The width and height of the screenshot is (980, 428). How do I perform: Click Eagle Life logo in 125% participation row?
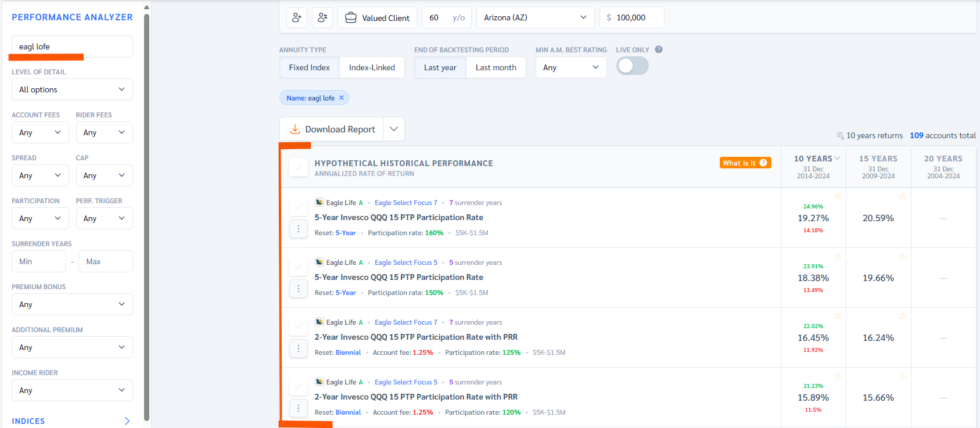(319, 322)
